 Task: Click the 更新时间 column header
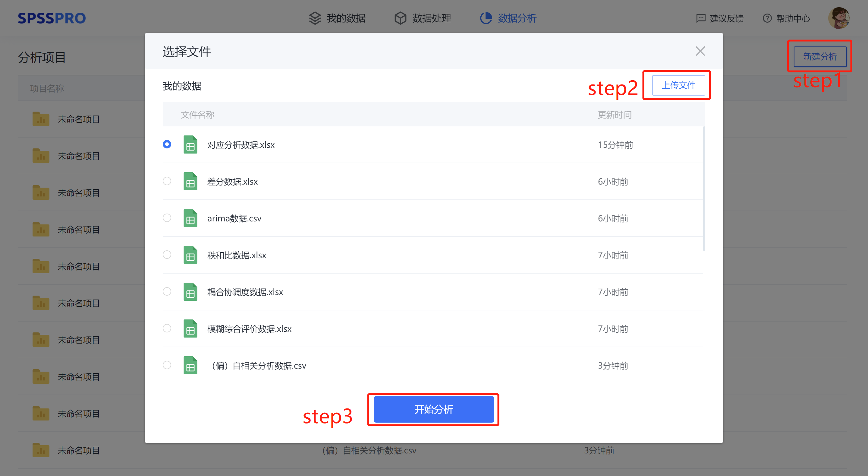615,115
